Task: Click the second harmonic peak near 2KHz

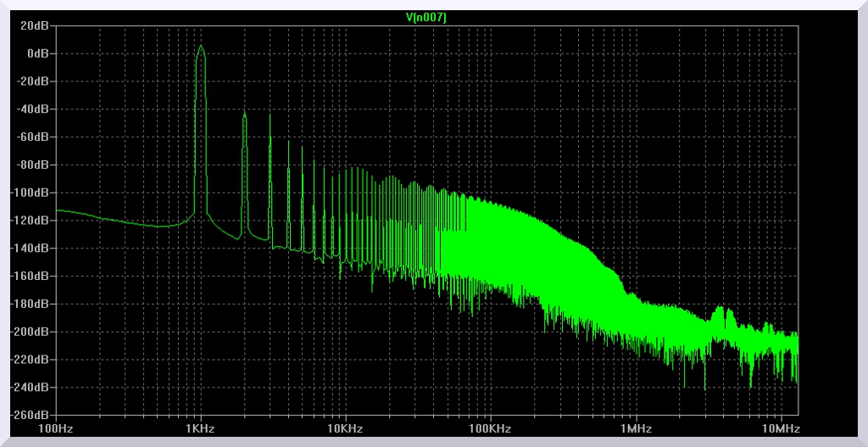Action: click(x=244, y=113)
